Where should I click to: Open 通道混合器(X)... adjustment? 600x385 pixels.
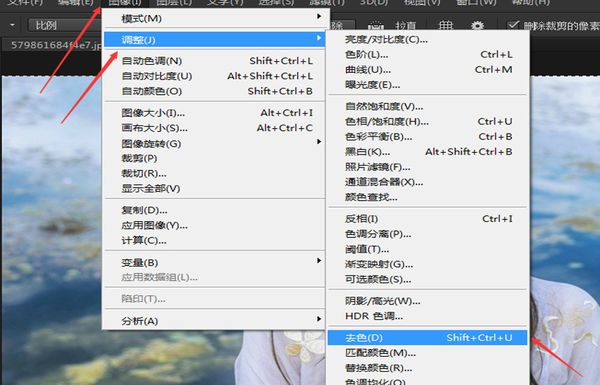point(428,182)
